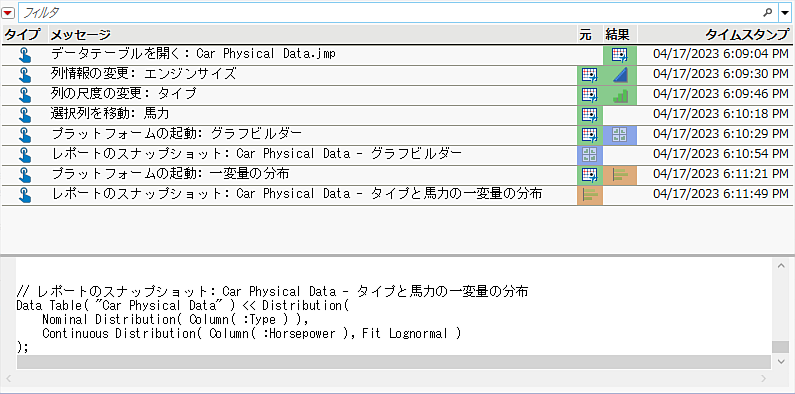Screen dimensions: 795x394
Task: Select message 選択列を移動: 馬力
Action: click(110, 114)
